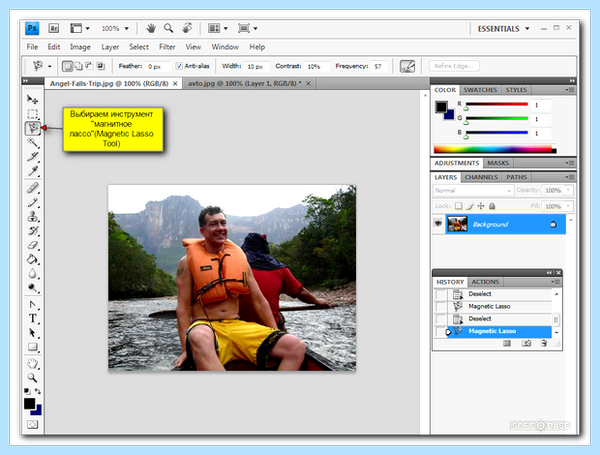This screenshot has height=455, width=600.
Task: Select the Crop tool
Action: [x=33, y=157]
